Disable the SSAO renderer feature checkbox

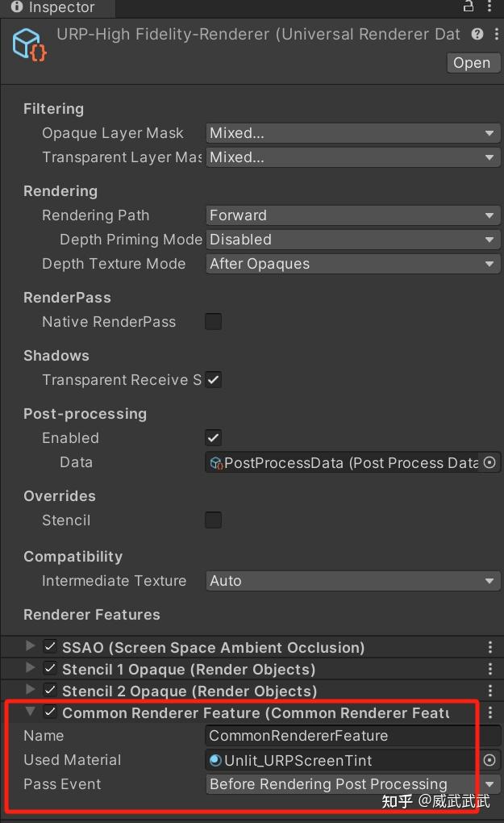pos(50,646)
